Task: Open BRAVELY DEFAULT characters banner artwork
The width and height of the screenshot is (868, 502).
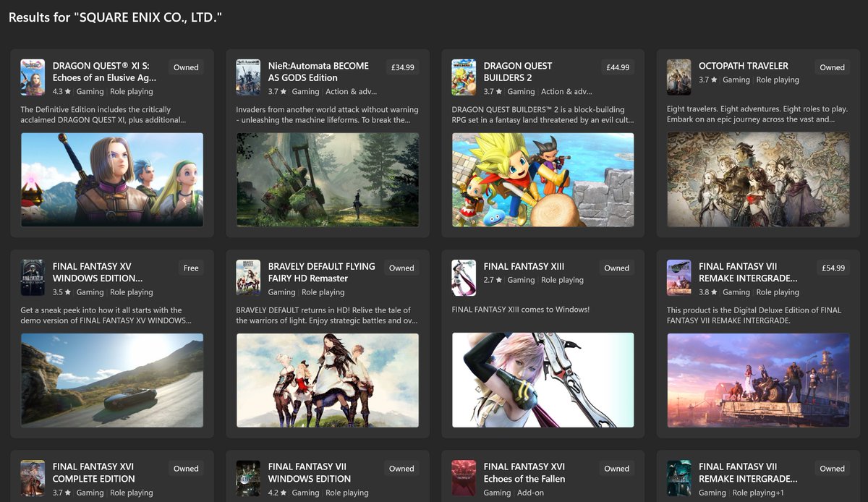Action: coord(328,380)
